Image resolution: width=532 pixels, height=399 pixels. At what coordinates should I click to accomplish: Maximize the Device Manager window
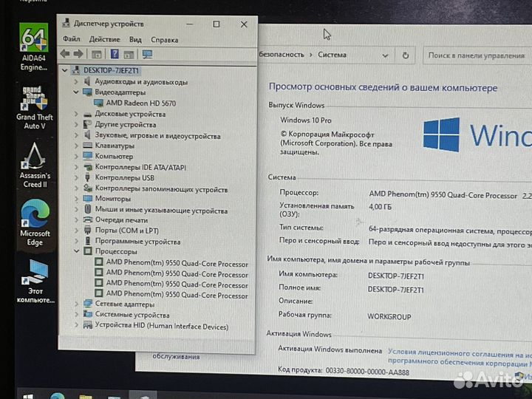(216, 24)
